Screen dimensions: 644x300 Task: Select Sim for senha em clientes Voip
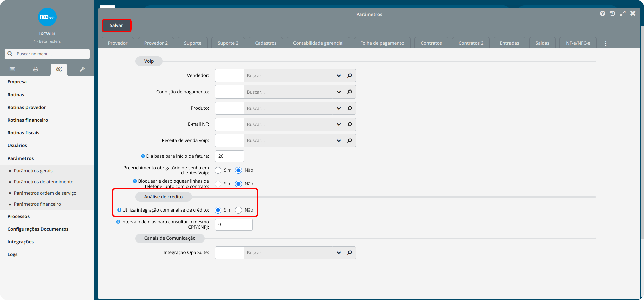[218, 170]
